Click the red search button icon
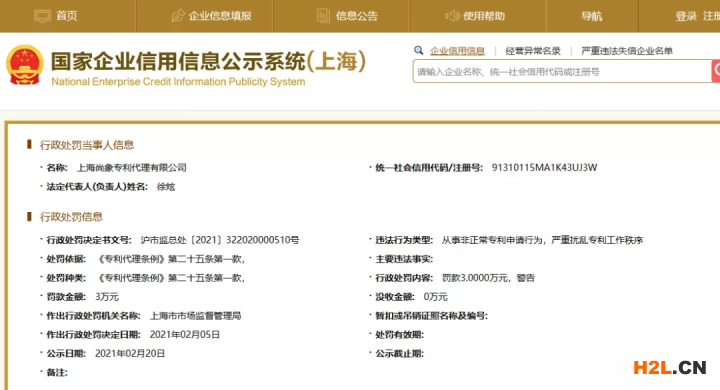 (x=716, y=71)
